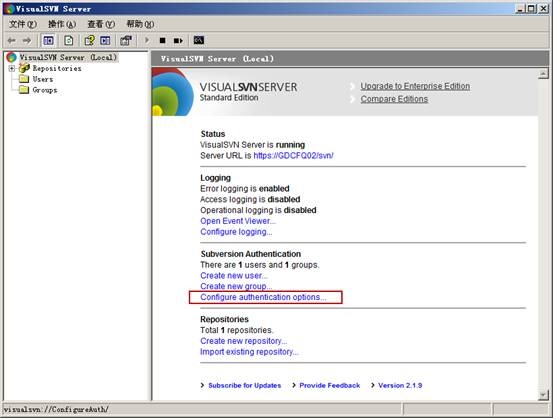Click the Forward arrow toolbar button
Image resolution: width=553 pixels, height=418 pixels.
click(27, 41)
